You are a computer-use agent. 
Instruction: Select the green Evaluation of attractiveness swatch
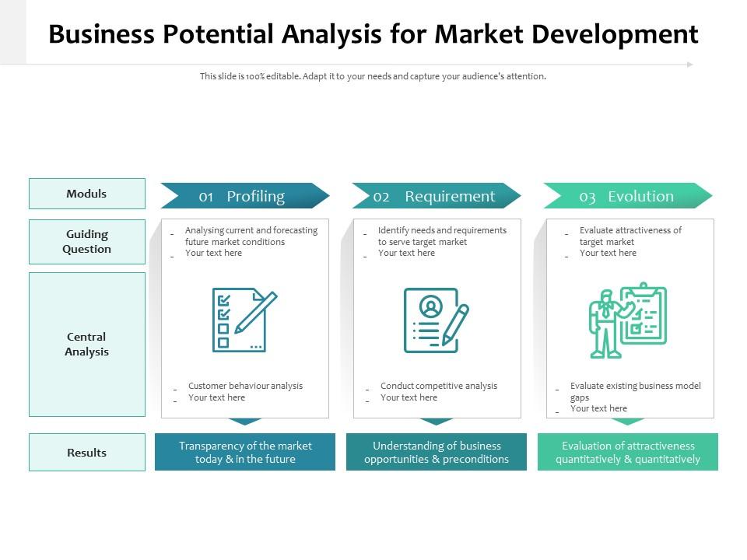tap(627, 452)
